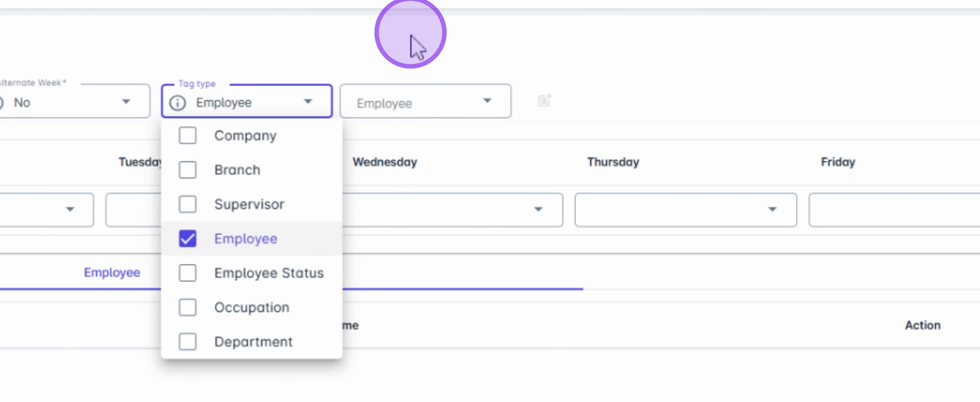Uncheck the Employee checkbox
The image size is (980, 402).
188,239
